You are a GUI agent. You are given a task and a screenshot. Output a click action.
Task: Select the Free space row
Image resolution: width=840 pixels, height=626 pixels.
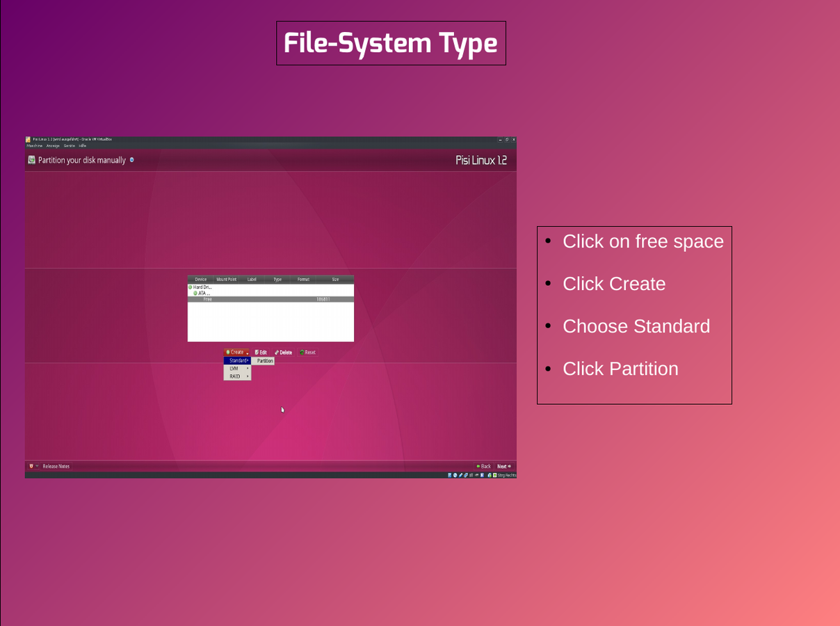click(x=270, y=299)
